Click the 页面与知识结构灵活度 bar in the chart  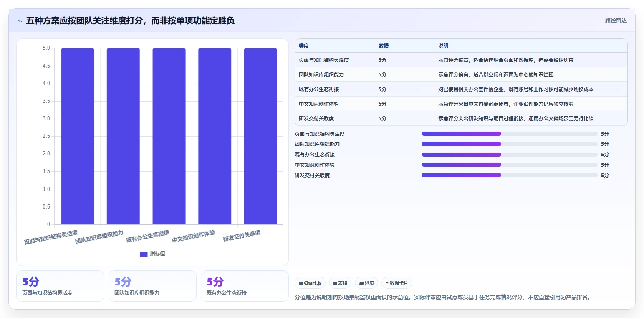coord(78,136)
